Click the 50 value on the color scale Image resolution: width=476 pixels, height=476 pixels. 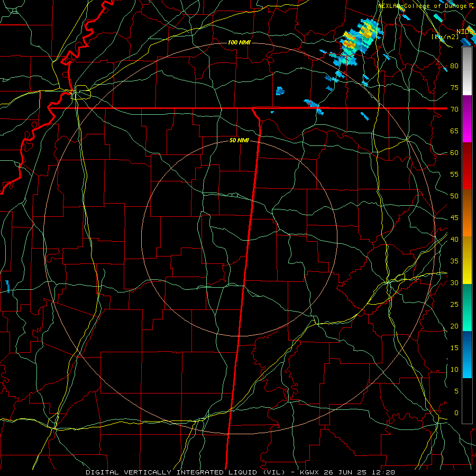tap(454, 196)
